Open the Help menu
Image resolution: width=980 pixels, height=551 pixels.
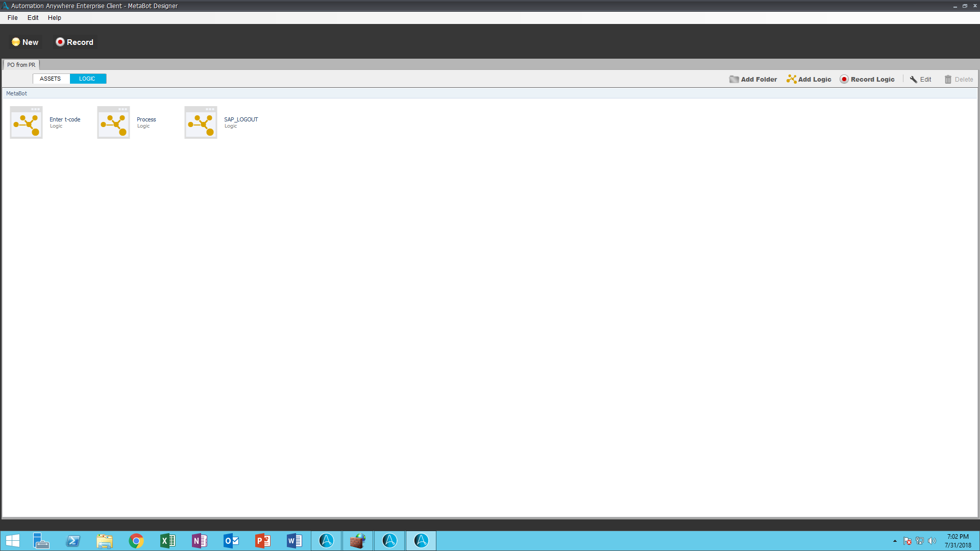click(55, 18)
